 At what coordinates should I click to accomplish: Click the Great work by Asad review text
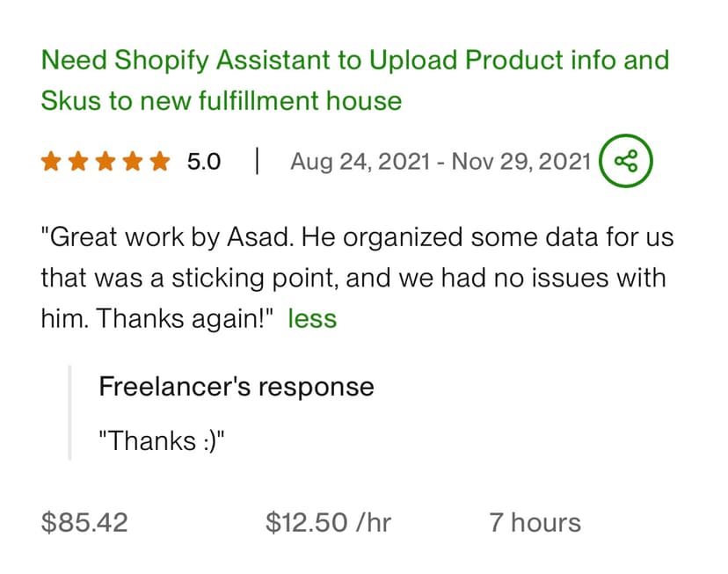(x=357, y=278)
